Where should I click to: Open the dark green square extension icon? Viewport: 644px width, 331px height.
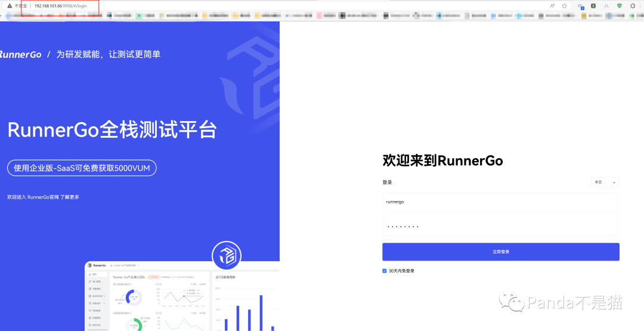pyautogui.click(x=593, y=6)
